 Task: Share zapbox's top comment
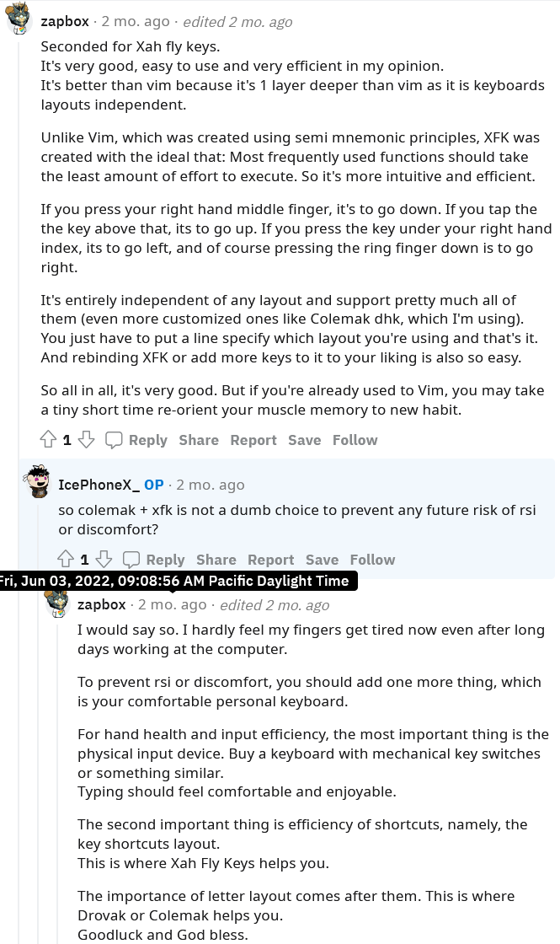199,440
